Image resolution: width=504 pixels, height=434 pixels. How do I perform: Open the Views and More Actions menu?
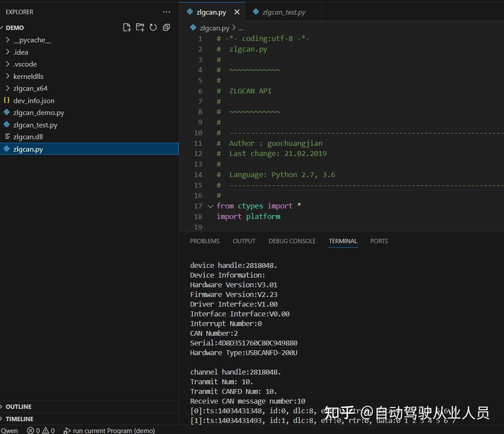click(166, 12)
